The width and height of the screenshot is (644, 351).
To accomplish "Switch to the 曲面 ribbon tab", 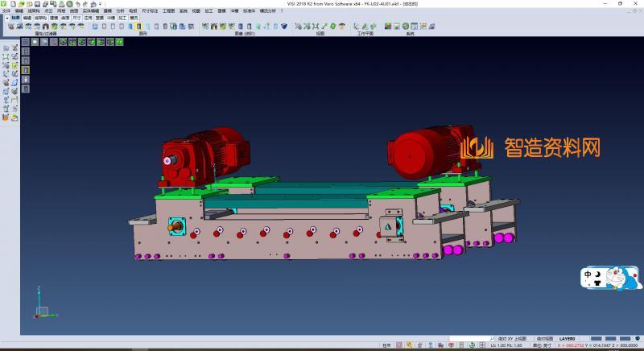I will point(65,16).
